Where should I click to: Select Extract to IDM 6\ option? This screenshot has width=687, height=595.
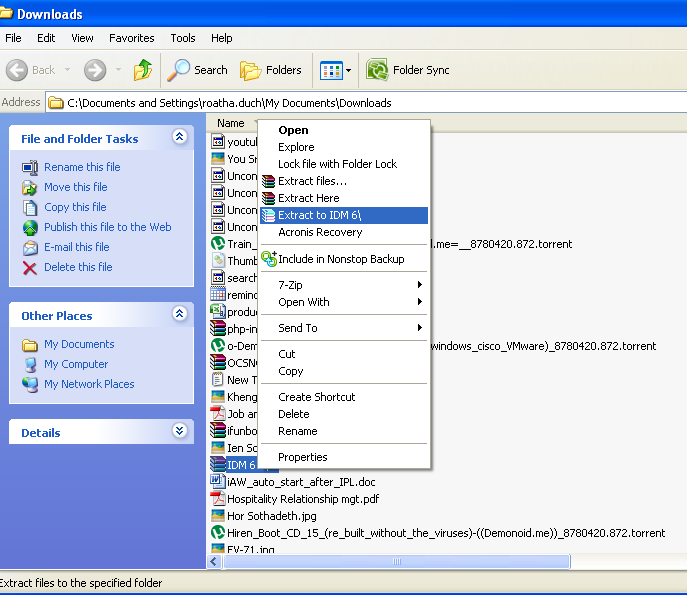point(344,215)
